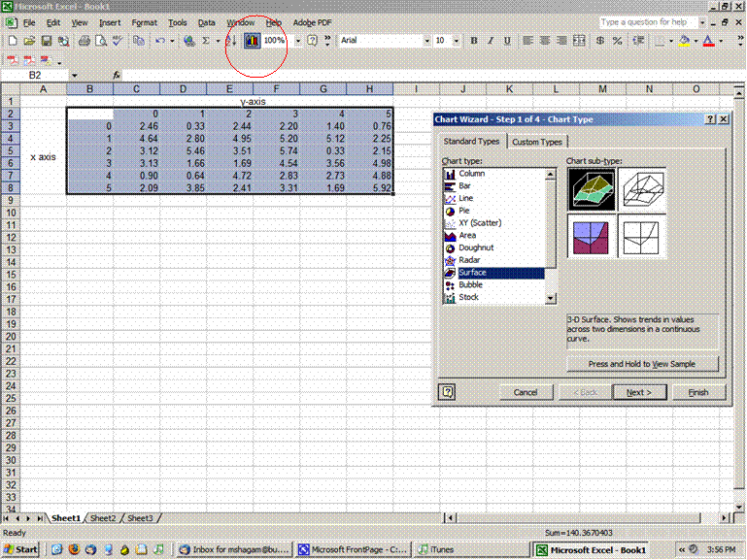Select the 3-D Surface chart sub-type thumbnail

(x=591, y=187)
